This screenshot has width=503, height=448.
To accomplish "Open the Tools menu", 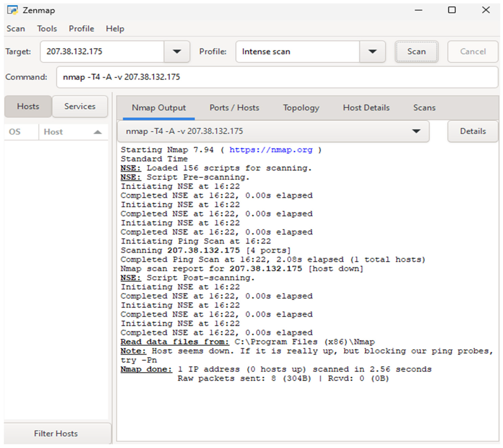I will (x=47, y=29).
